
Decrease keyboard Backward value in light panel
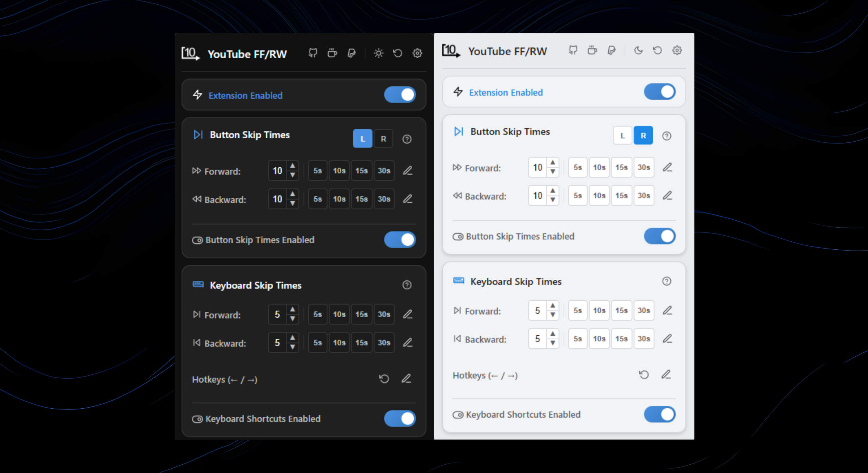coord(553,343)
